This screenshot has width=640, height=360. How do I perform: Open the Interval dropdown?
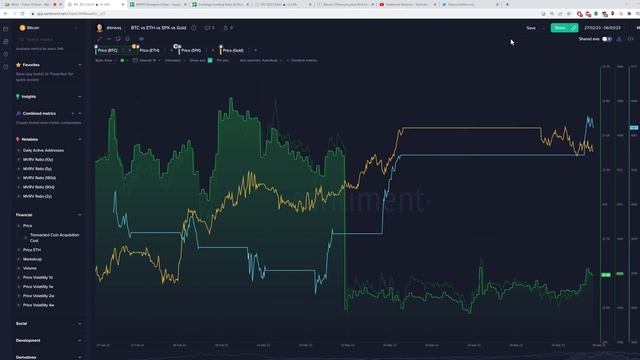coord(147,60)
